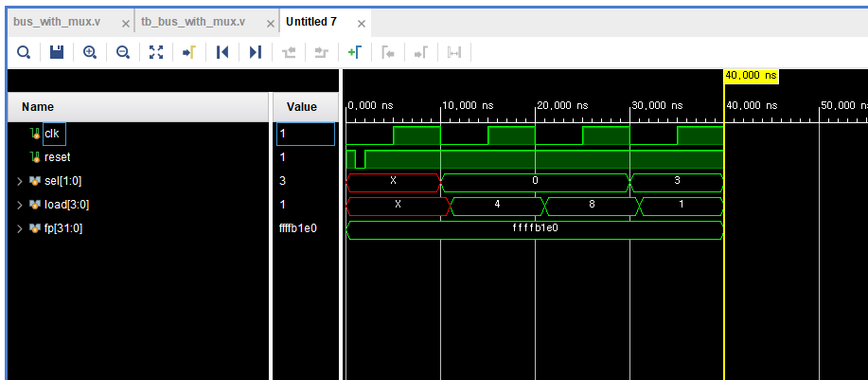Viewport: 868px width, 380px height.
Task: Swap cursors toolbar icon
Action: pyautogui.click(x=454, y=53)
